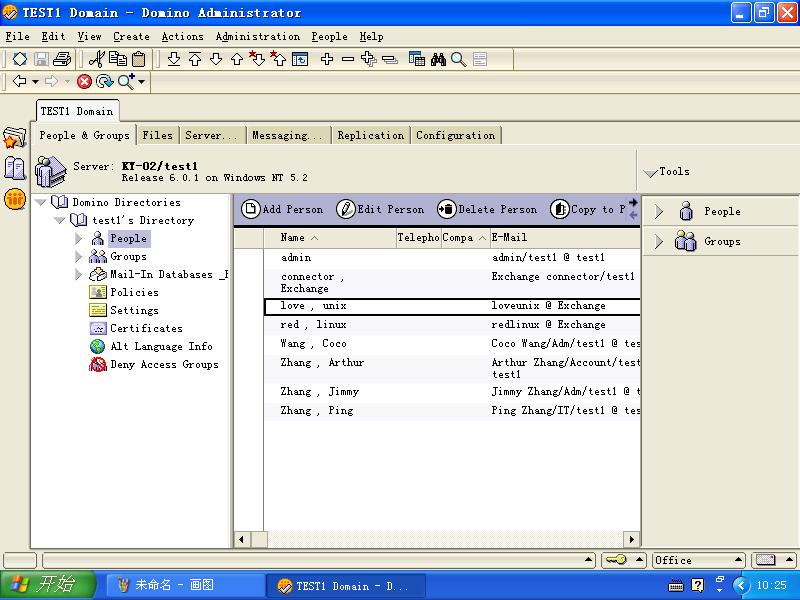The height and width of the screenshot is (600, 800).
Task: Click the Expand All double-plus icon
Action: tap(368, 59)
